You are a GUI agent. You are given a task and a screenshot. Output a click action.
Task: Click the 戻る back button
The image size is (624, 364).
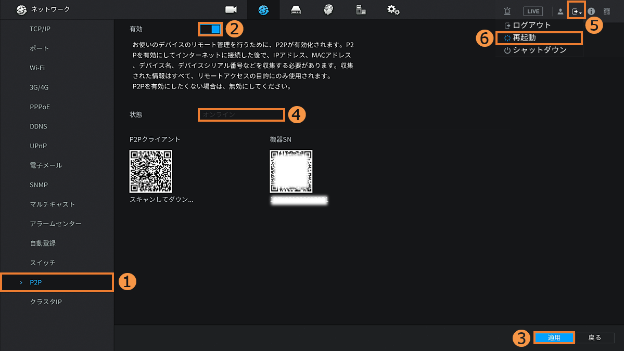click(595, 338)
